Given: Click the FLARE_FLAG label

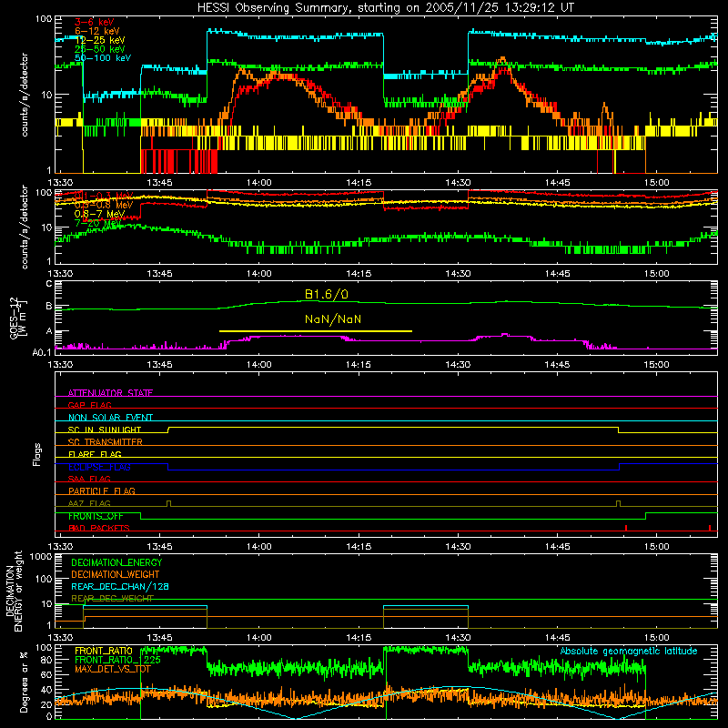Looking at the screenshot, I should click(x=95, y=454).
